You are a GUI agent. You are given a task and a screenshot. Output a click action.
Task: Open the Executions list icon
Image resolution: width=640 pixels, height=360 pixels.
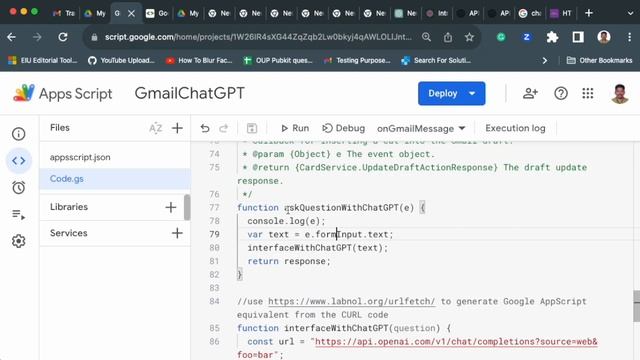pyautogui.click(x=18, y=214)
